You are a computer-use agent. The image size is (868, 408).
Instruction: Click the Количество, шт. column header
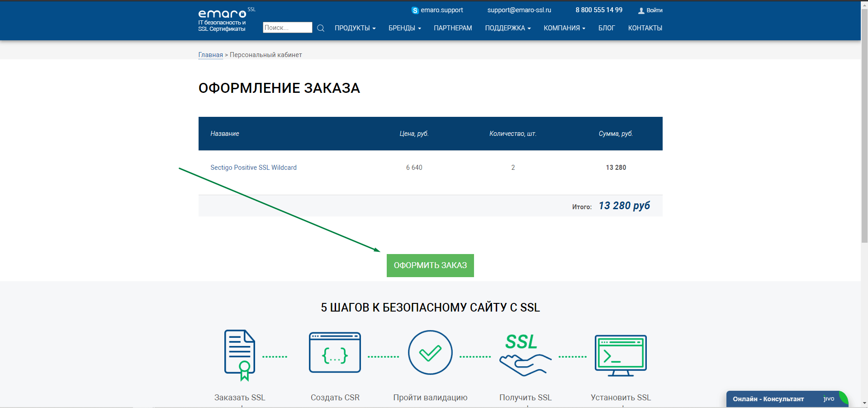513,134
